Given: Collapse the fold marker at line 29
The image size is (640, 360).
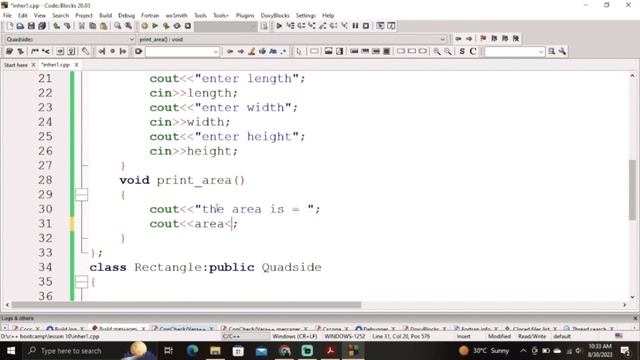Looking at the screenshot, I should click(x=82, y=195).
